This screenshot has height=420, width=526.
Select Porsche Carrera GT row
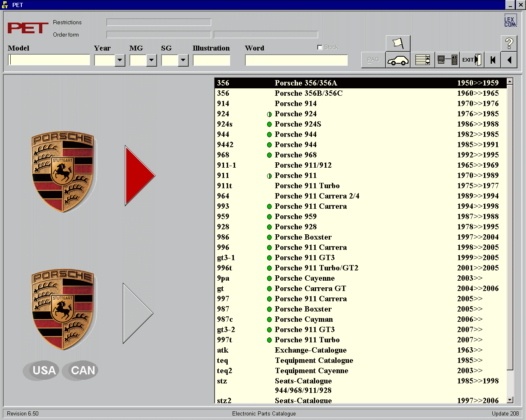(360, 288)
